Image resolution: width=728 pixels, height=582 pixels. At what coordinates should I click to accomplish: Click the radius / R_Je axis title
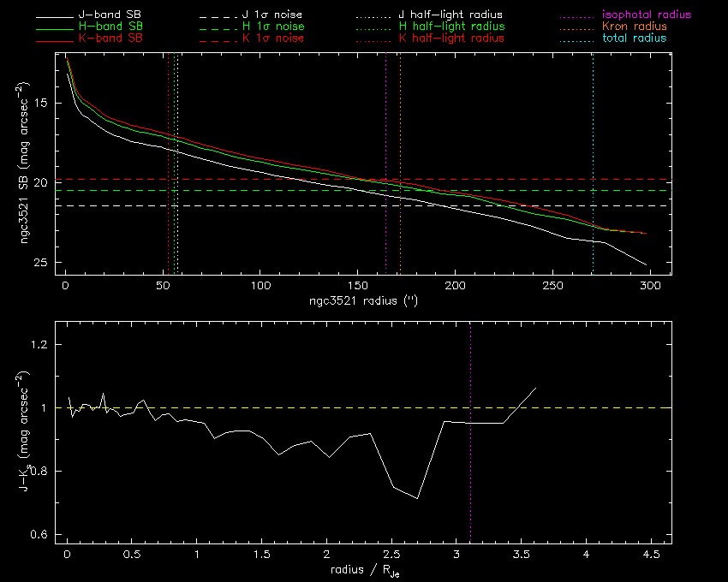coord(363,571)
